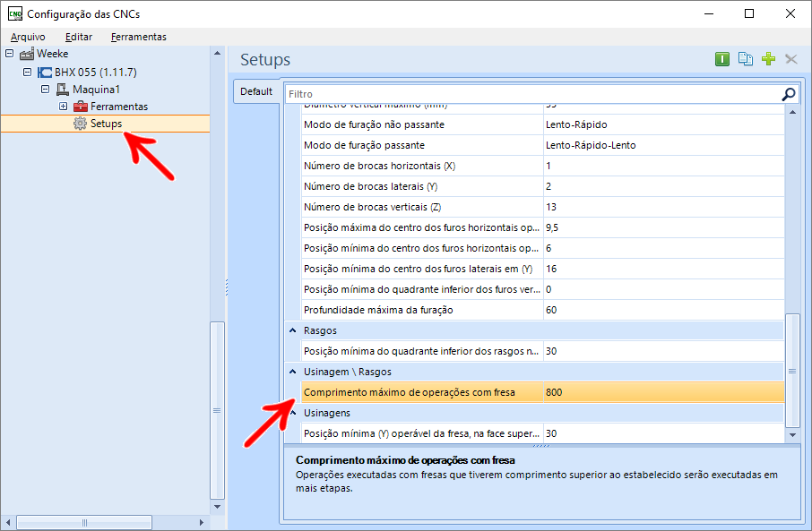Click the red Ferramentas toolbox icon
This screenshot has width=812, height=531.
pyautogui.click(x=81, y=107)
